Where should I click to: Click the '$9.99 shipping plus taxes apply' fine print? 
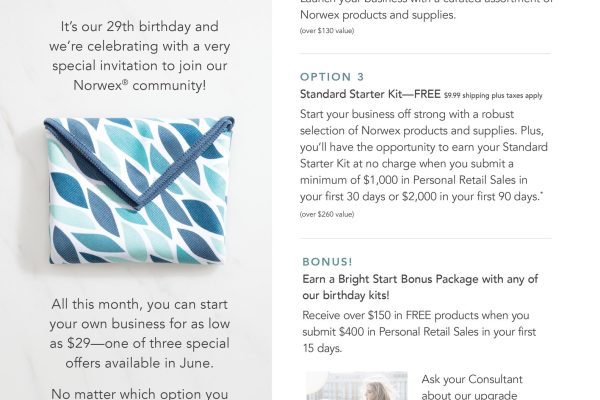[493, 96]
